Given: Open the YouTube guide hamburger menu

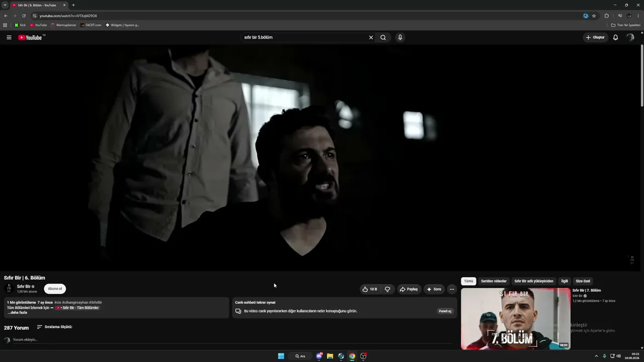Looking at the screenshot, I should [x=9, y=37].
